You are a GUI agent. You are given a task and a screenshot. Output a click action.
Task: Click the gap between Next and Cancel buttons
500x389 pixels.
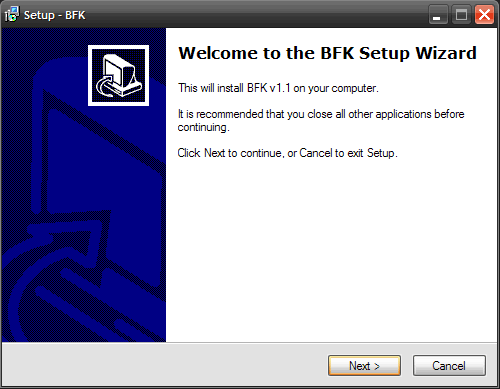click(x=407, y=365)
